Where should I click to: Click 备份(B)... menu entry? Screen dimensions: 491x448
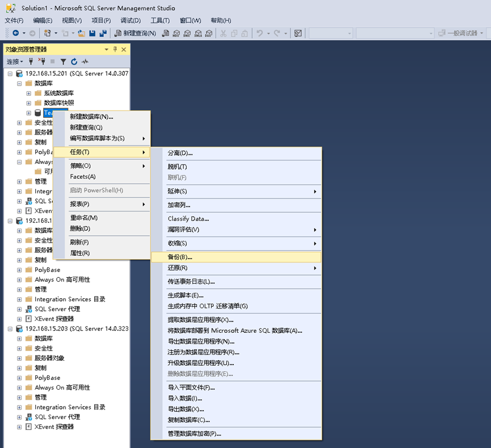pos(236,257)
